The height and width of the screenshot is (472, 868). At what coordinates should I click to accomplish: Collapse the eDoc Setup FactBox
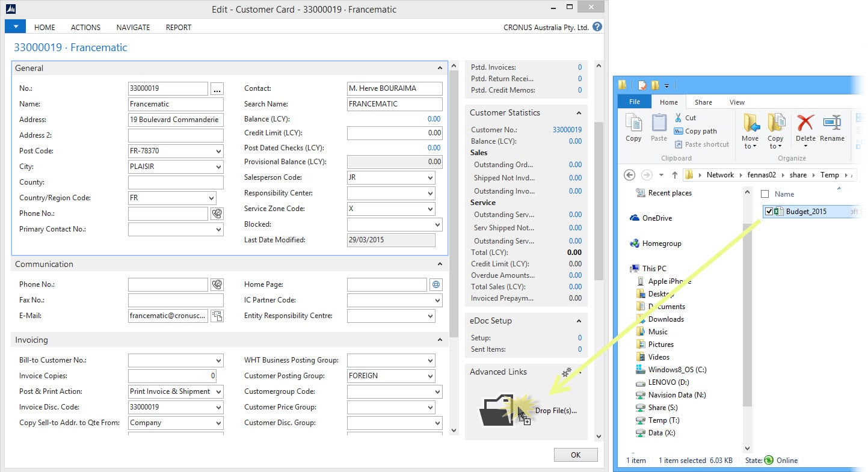(x=579, y=321)
